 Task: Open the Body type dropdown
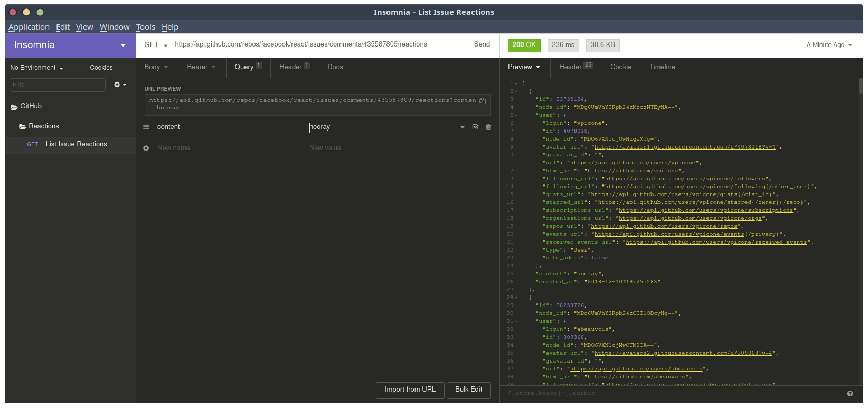tap(156, 67)
